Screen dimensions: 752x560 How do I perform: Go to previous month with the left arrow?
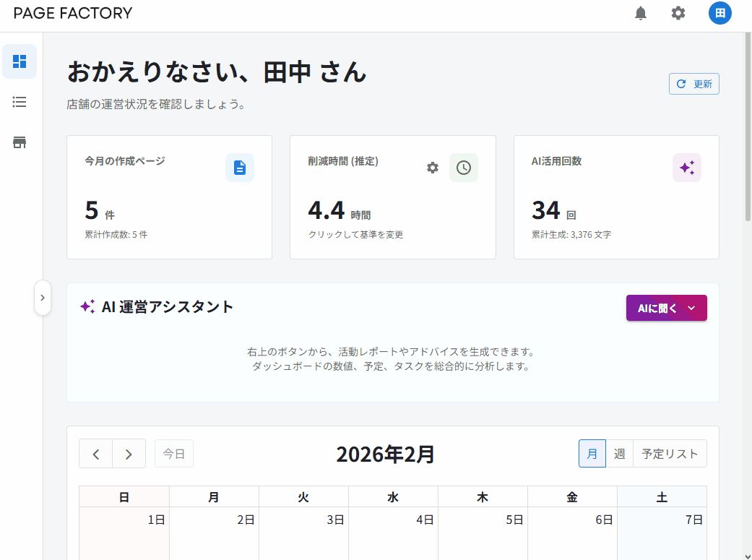point(95,453)
